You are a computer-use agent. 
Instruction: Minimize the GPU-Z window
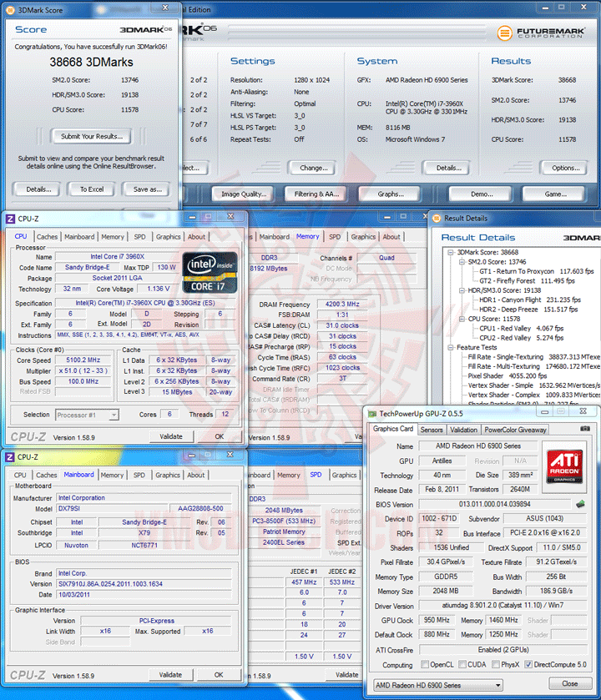point(544,411)
